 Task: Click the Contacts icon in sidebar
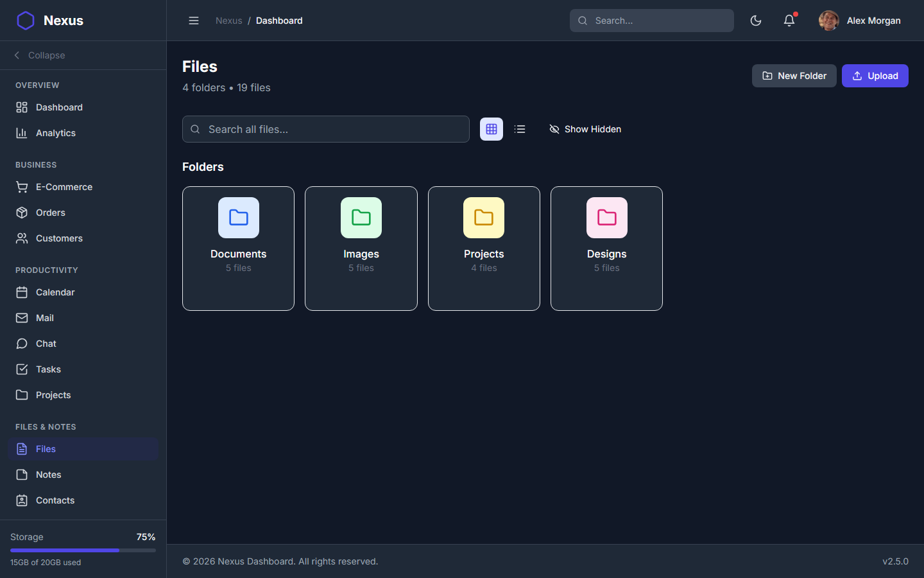[22, 500]
